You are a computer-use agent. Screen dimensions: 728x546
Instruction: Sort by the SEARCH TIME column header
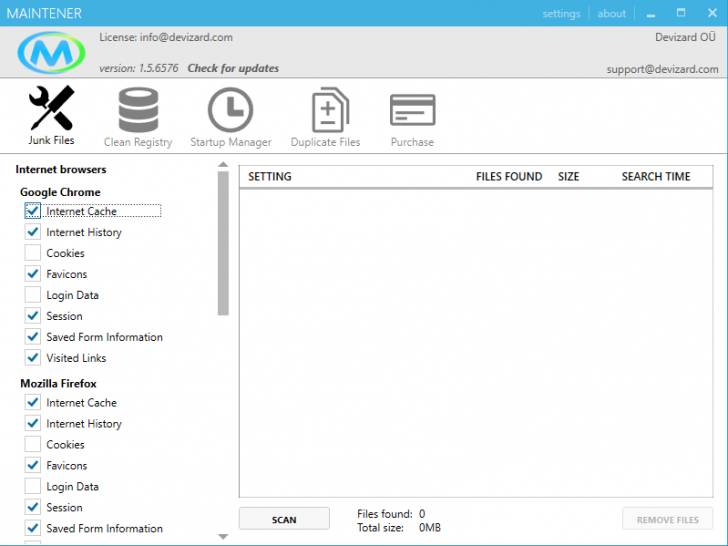[x=656, y=176]
